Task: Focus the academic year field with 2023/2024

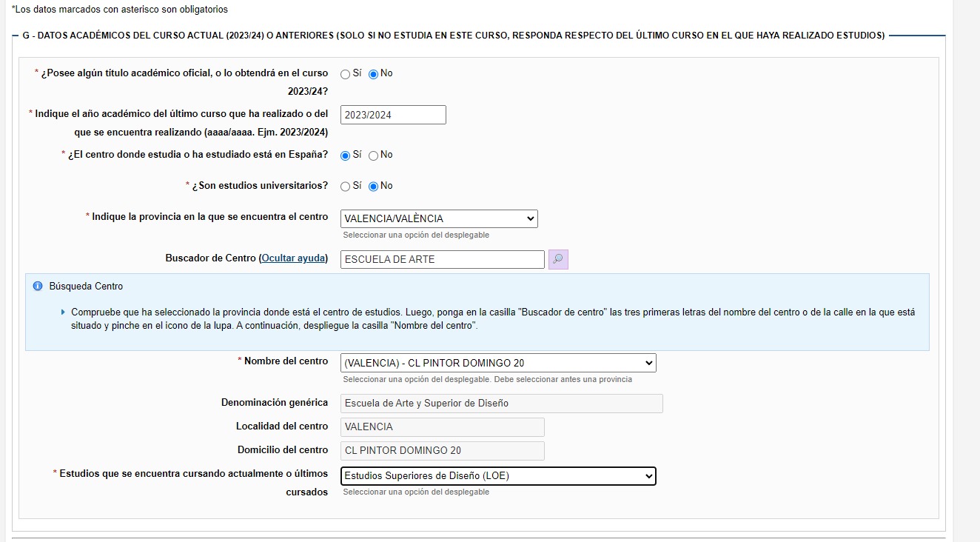Action: pos(393,115)
